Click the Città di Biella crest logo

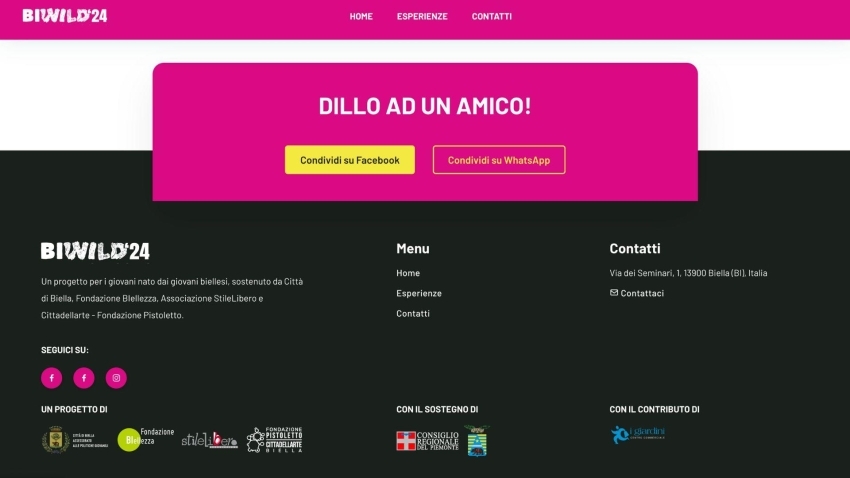[x=56, y=440]
